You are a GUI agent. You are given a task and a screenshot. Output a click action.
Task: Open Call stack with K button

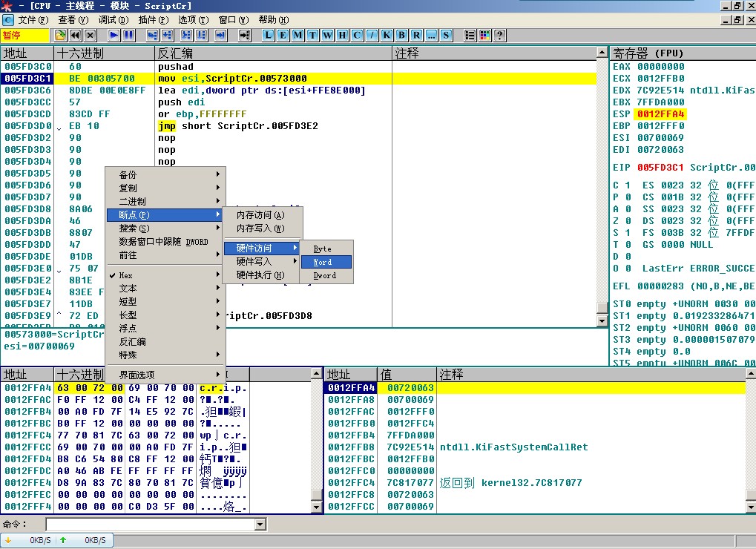tap(387, 35)
